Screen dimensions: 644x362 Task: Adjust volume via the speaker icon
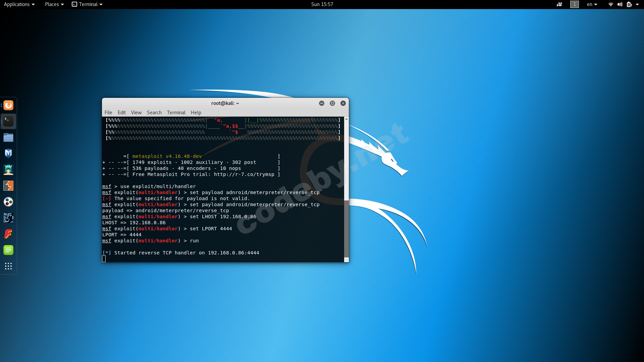click(x=619, y=4)
